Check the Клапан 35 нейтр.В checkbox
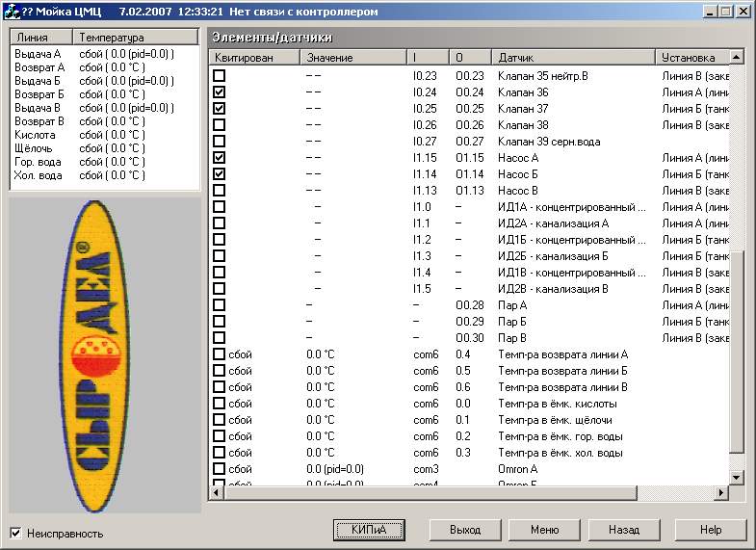756x550 pixels. click(x=219, y=75)
